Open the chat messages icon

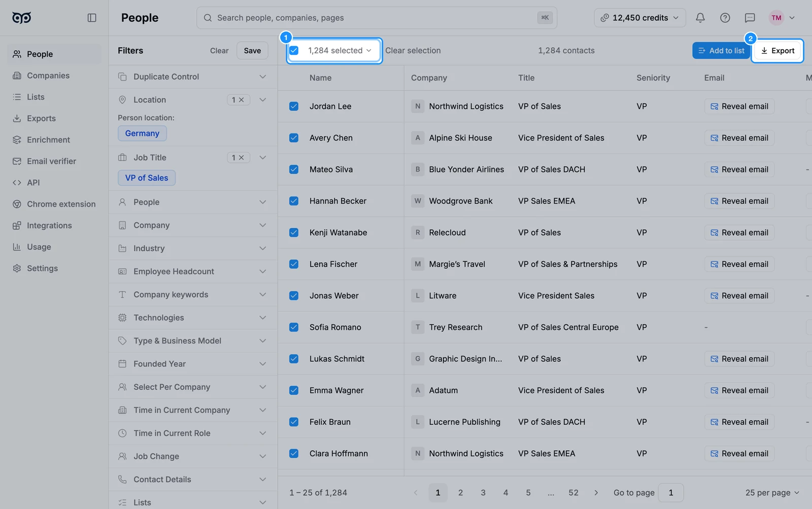pyautogui.click(x=750, y=18)
